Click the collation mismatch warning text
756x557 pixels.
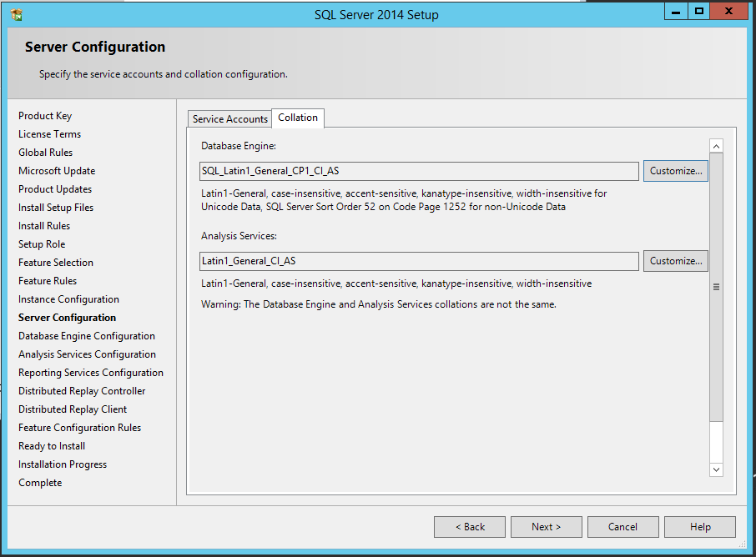(x=379, y=304)
